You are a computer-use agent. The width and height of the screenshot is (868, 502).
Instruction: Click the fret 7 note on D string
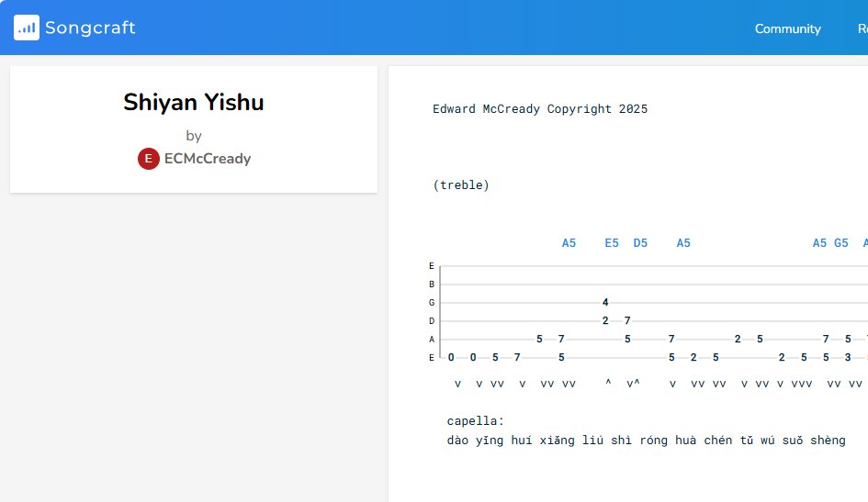[627, 320]
